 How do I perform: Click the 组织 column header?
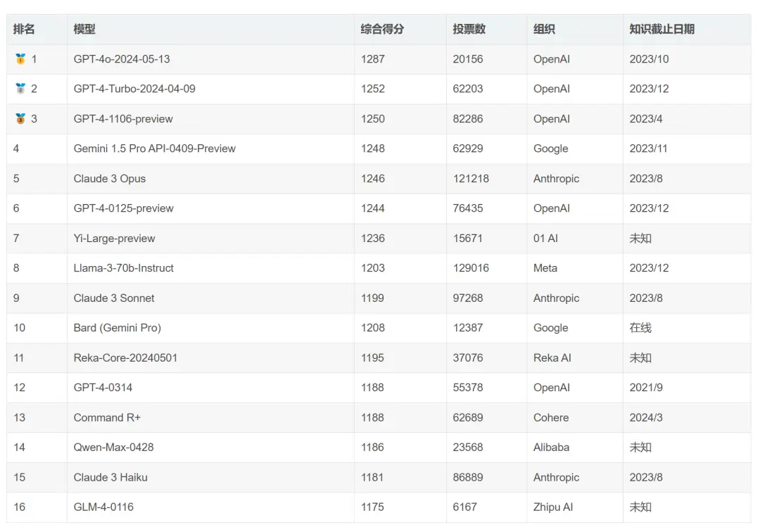(544, 29)
